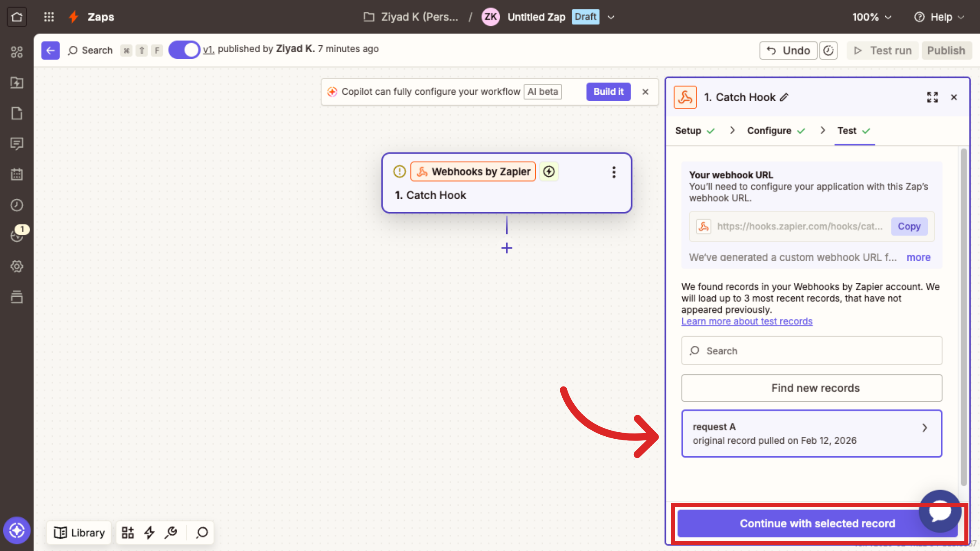Viewport: 980px width, 551px height.
Task: Click the plus button to add a step
Action: pos(507,248)
